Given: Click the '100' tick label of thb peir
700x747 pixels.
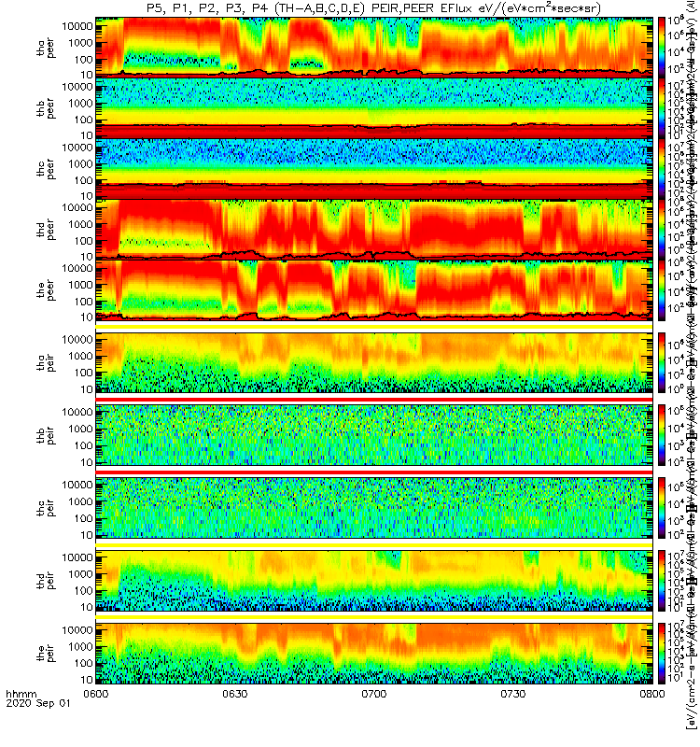Looking at the screenshot, I should 83,446.
